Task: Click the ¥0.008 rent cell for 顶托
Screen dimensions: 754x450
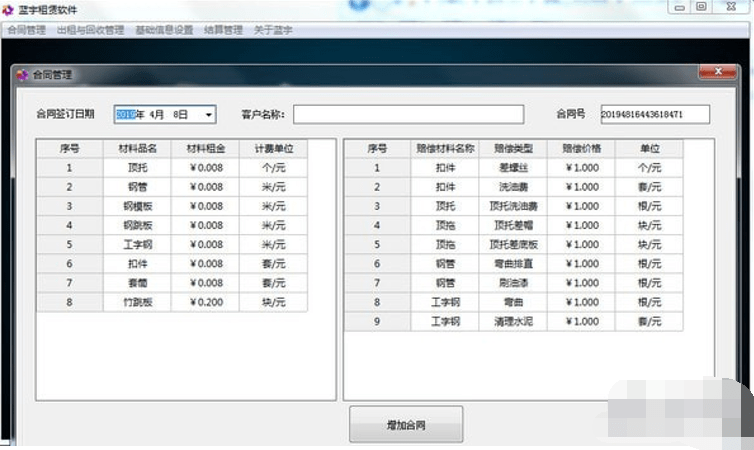Action: click(206, 168)
